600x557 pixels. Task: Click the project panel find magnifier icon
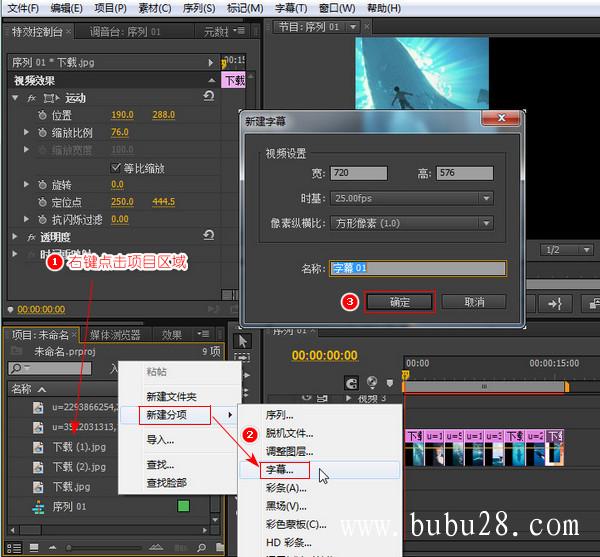tap(201, 548)
